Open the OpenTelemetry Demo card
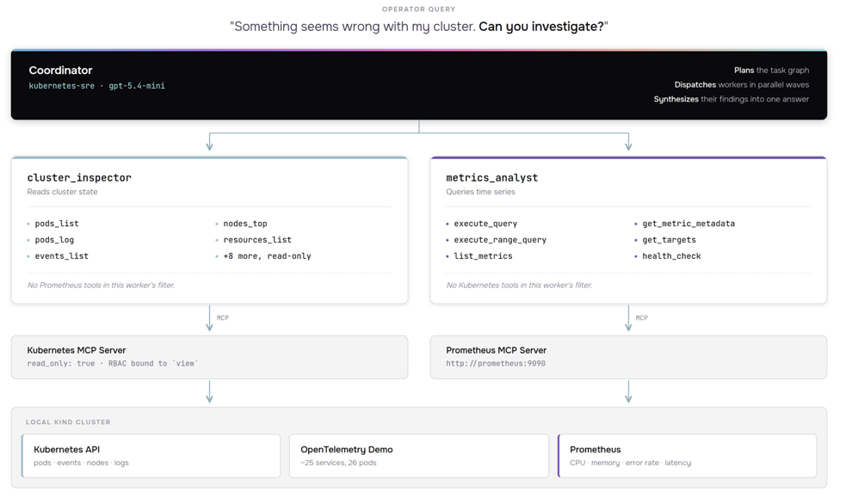Screen dimensions: 852x504 pyautogui.click(x=419, y=456)
